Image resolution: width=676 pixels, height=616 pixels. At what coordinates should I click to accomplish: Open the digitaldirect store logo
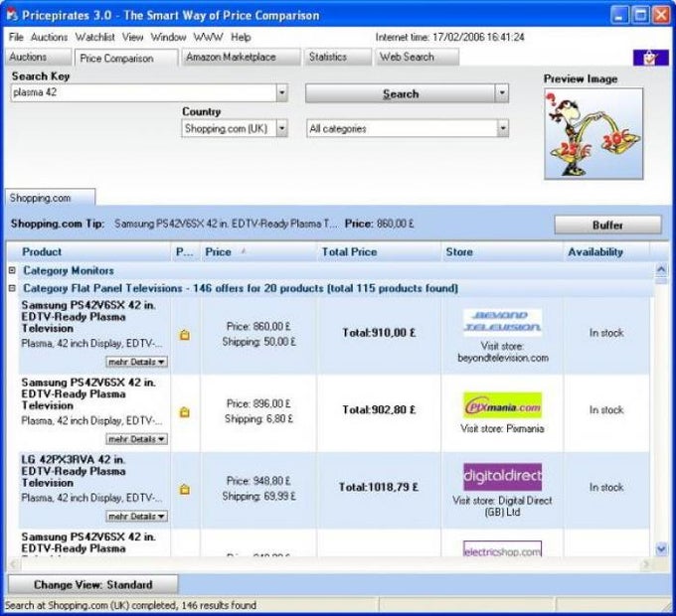coord(502,477)
